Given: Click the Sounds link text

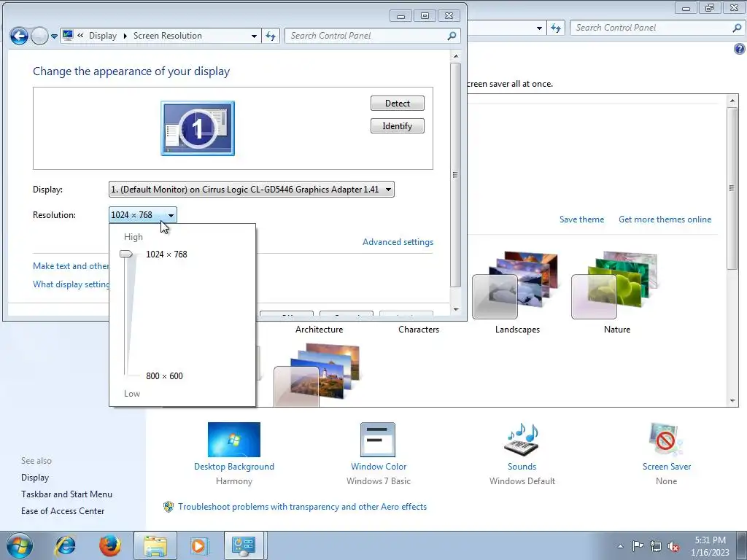Looking at the screenshot, I should [x=522, y=467].
